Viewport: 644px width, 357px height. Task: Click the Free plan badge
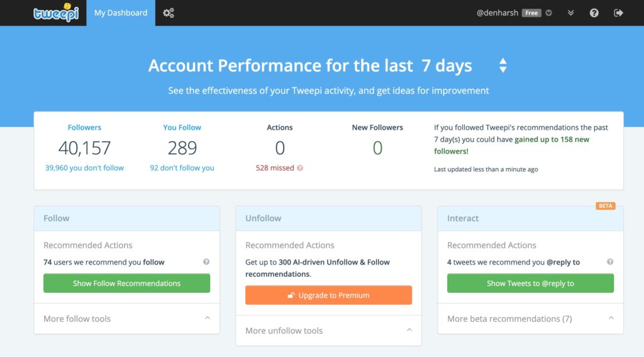(x=531, y=13)
